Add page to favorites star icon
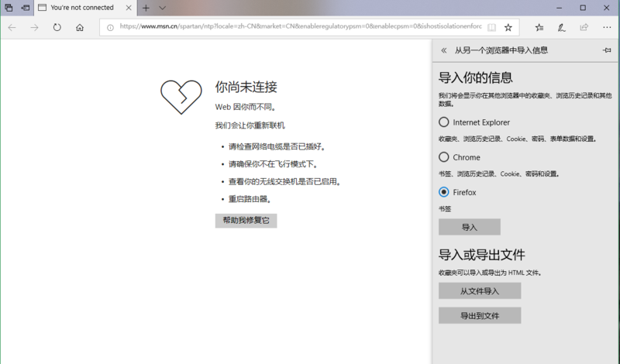 [x=508, y=27]
